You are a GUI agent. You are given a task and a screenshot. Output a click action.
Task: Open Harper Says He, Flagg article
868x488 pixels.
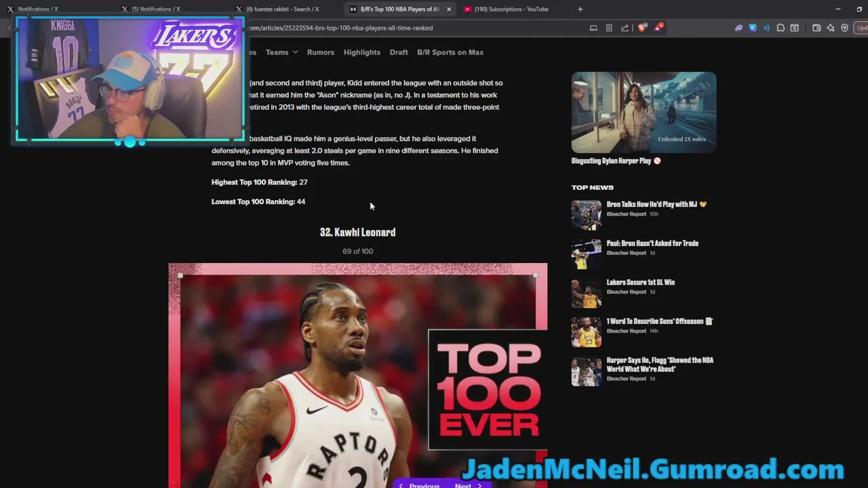[660, 365]
